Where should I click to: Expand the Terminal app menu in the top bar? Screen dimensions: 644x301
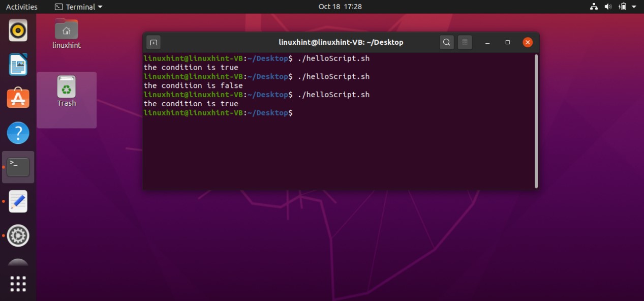point(78,7)
